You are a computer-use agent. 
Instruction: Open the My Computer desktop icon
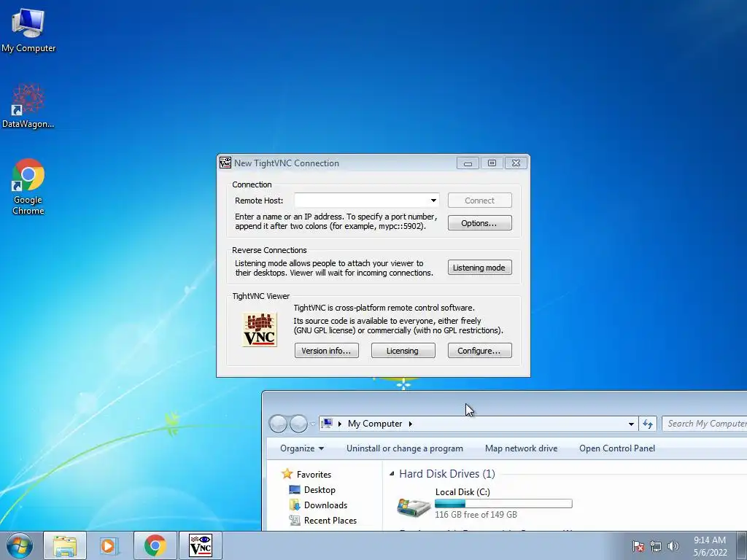(x=28, y=29)
